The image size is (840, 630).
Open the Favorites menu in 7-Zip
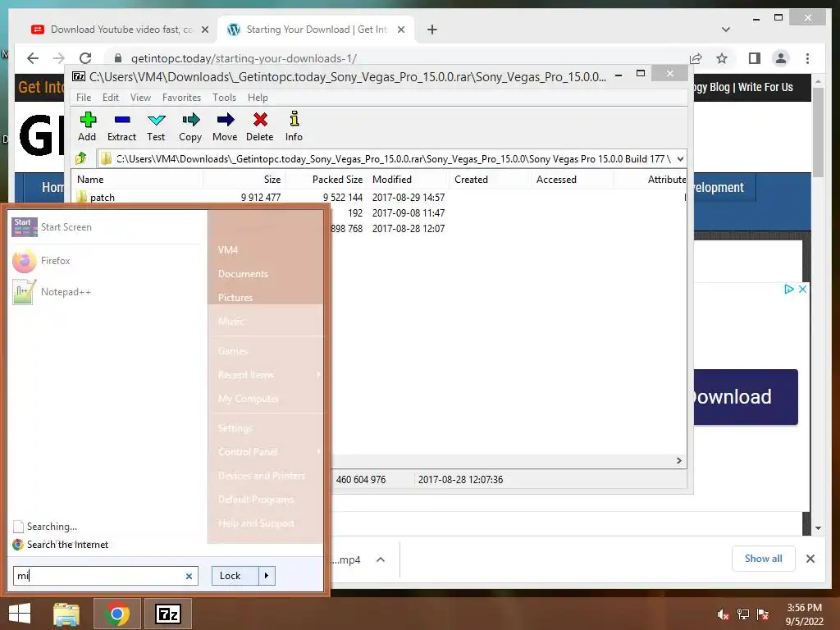181,98
